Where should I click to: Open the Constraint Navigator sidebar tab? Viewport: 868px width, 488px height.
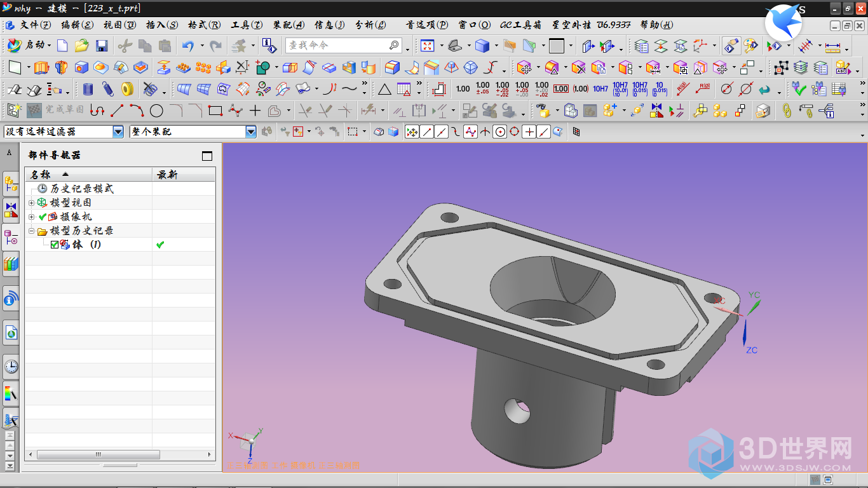point(11,209)
